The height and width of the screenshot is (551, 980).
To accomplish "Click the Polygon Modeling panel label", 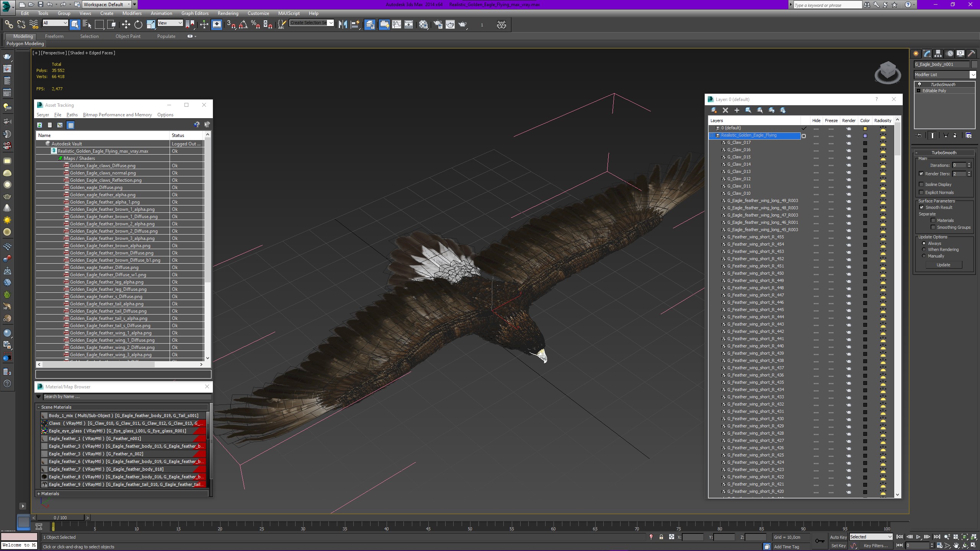I will (x=25, y=44).
